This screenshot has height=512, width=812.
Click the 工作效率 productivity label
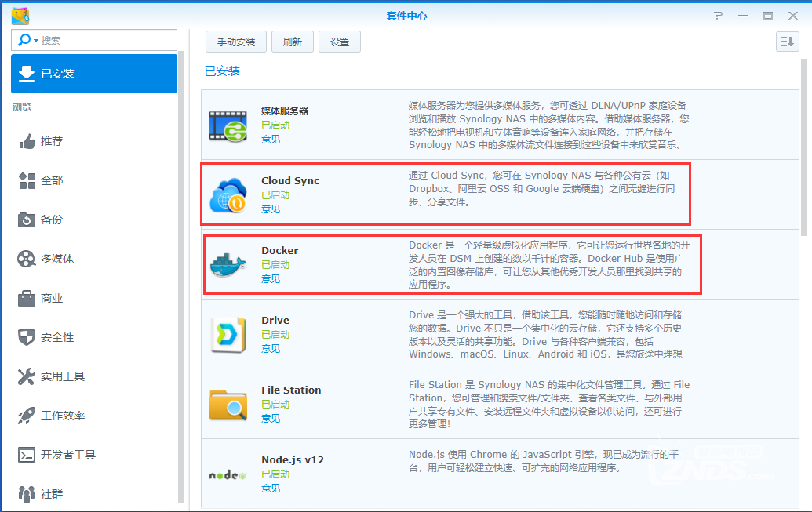click(x=63, y=416)
